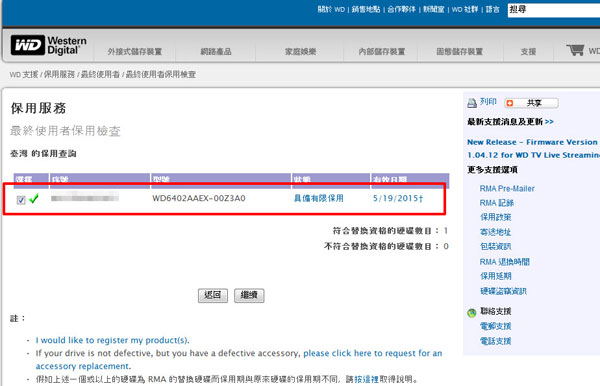The width and height of the screenshot is (600, 386).
Task: Open 電郵支援 email support link
Action: [x=496, y=326]
